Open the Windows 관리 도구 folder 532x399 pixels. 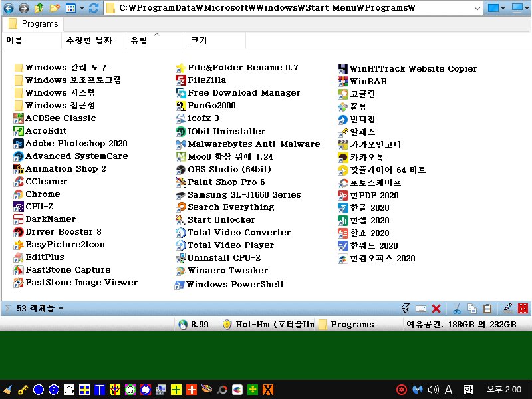pos(61,68)
